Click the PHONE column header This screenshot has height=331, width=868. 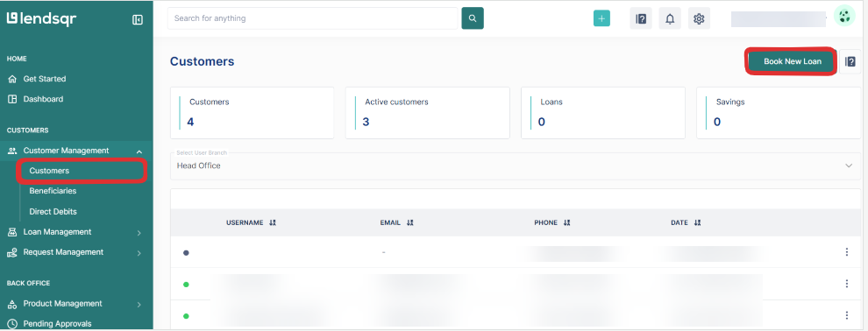click(x=546, y=222)
